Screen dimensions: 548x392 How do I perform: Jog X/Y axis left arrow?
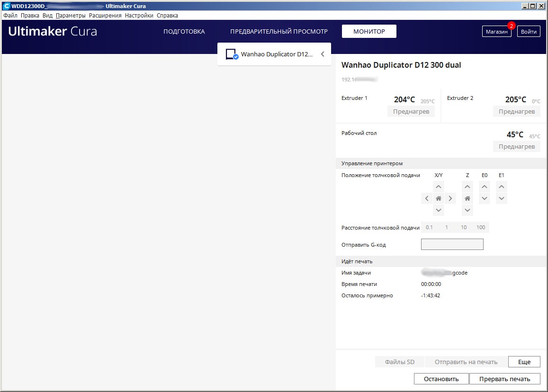(427, 198)
